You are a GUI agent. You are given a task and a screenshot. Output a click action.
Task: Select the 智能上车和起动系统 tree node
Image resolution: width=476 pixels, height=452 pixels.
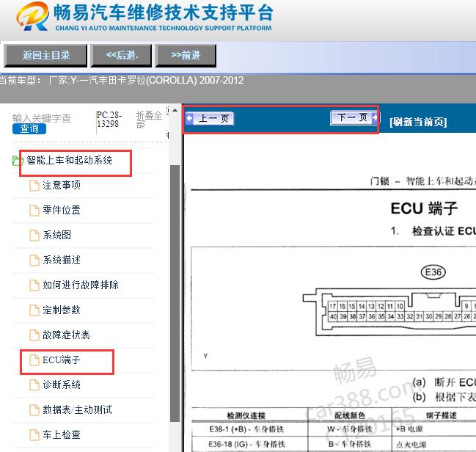[69, 160]
